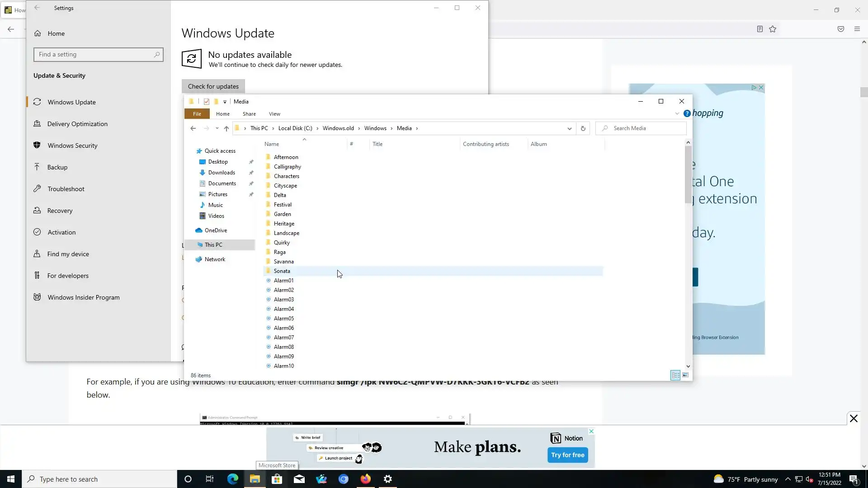Open the View ribbon tab
Screen dimensions: 868x488
tap(274, 114)
